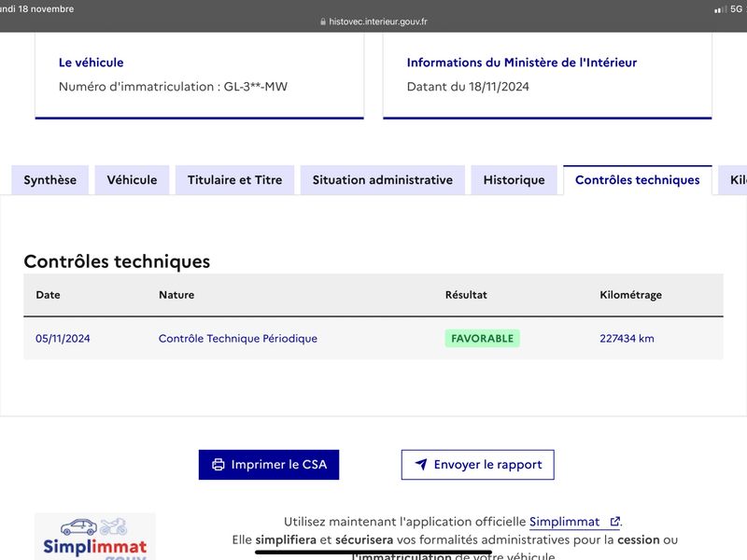Click the 227434 km mileage value

click(x=627, y=339)
